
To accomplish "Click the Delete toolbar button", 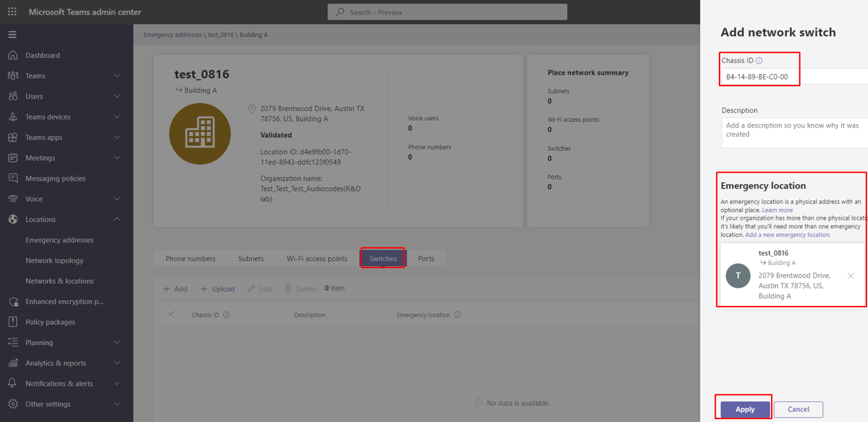I will [301, 289].
